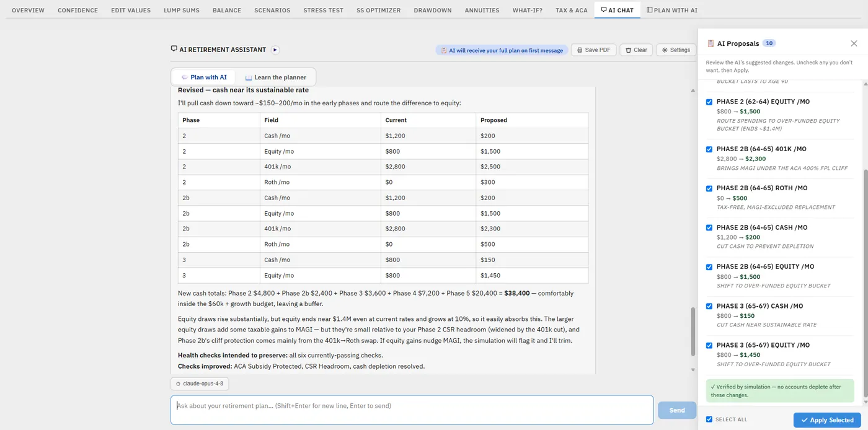Go to the Drawdown tab

tap(433, 10)
